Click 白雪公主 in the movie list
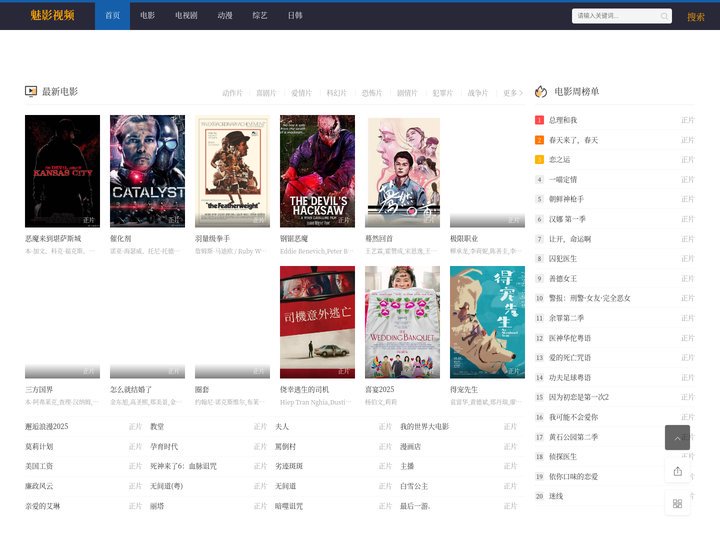This screenshot has width=720, height=540. (x=414, y=486)
